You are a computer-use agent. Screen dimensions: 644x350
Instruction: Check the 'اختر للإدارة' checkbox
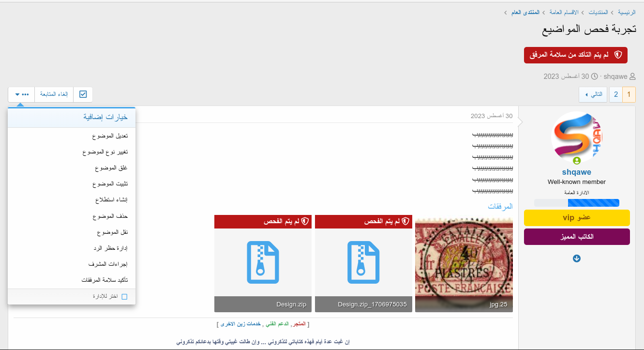pyautogui.click(x=124, y=297)
